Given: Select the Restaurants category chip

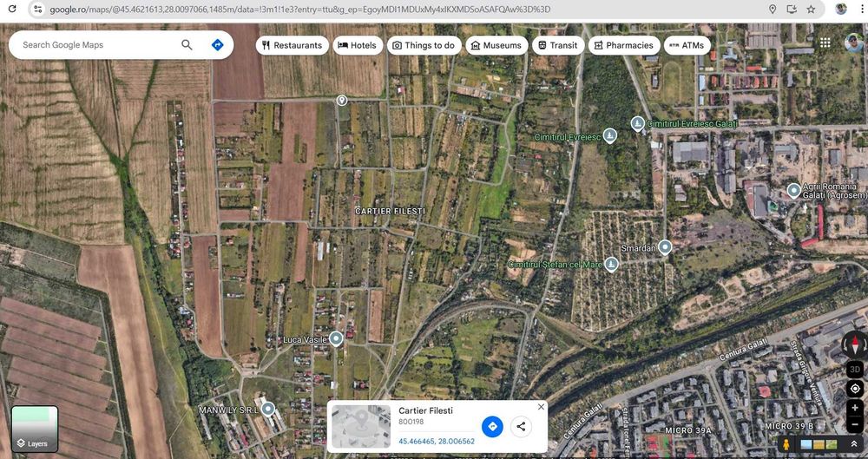Looking at the screenshot, I should [x=292, y=45].
